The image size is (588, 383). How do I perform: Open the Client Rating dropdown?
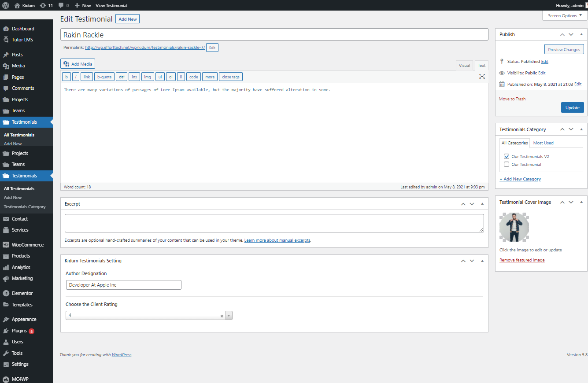pos(149,316)
